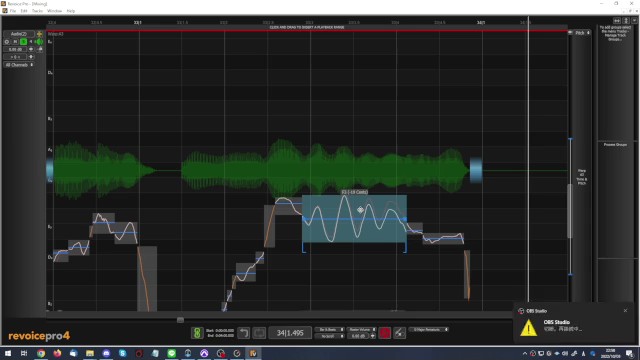Click the yellow track settings star icon
640x360 pixels.
click(40, 34)
